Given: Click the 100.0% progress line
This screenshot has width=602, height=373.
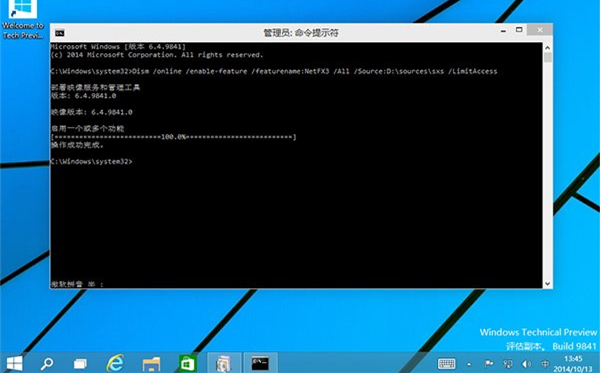Looking at the screenshot, I should pos(174,137).
